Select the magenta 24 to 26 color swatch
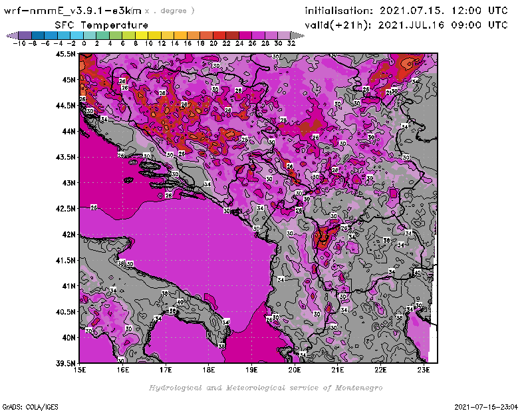The height and width of the screenshot is (411, 532). [x=245, y=35]
